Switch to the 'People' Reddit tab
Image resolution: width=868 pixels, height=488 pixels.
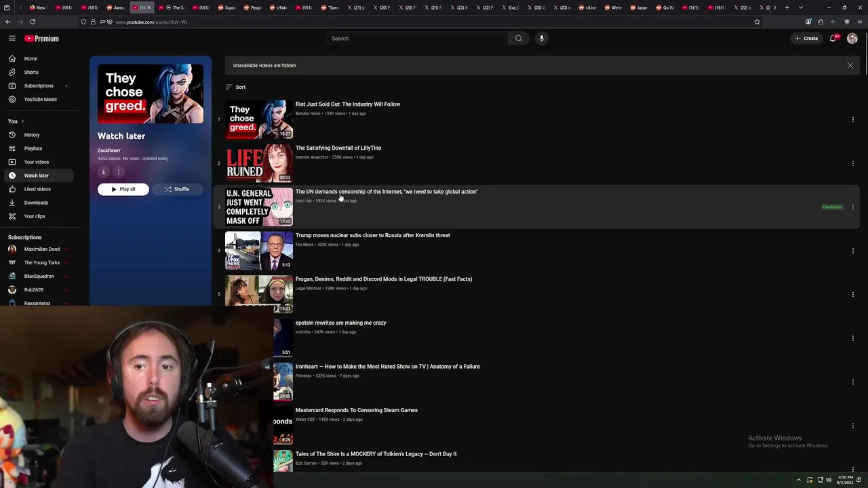[252, 7]
